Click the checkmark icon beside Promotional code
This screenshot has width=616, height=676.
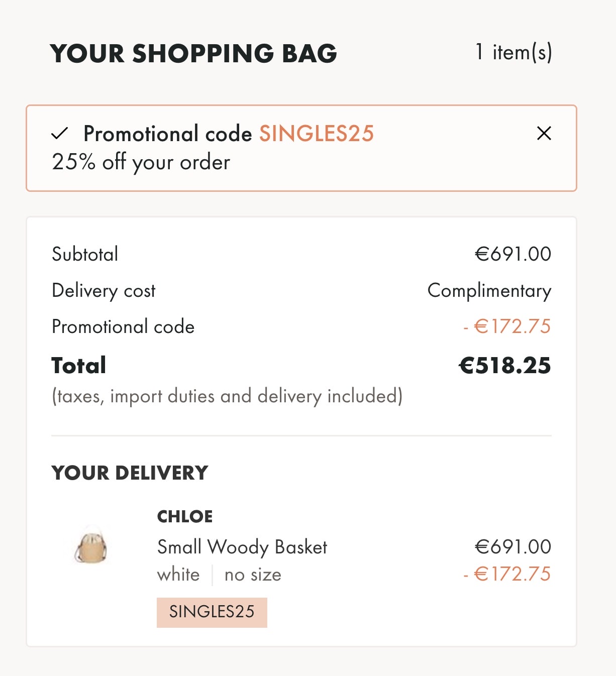pyautogui.click(x=59, y=134)
